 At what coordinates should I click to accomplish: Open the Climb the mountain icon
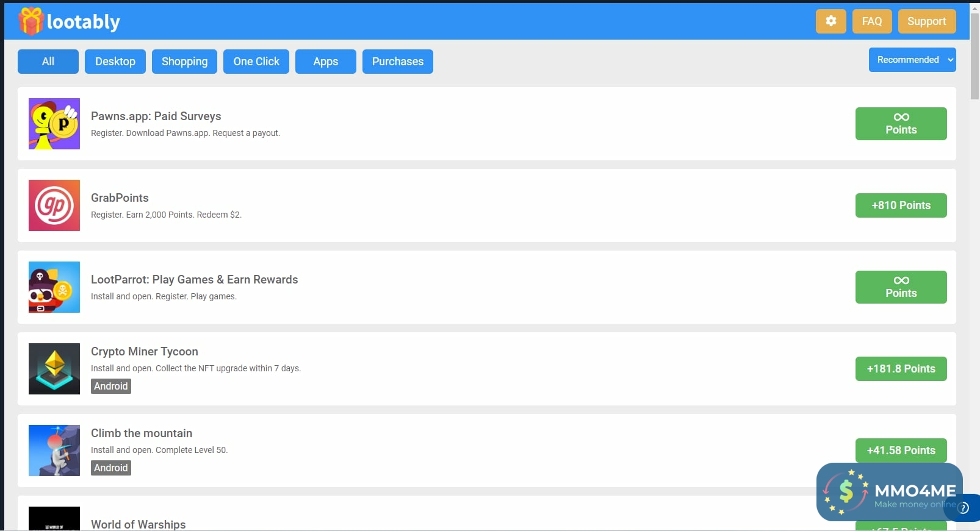pos(54,451)
